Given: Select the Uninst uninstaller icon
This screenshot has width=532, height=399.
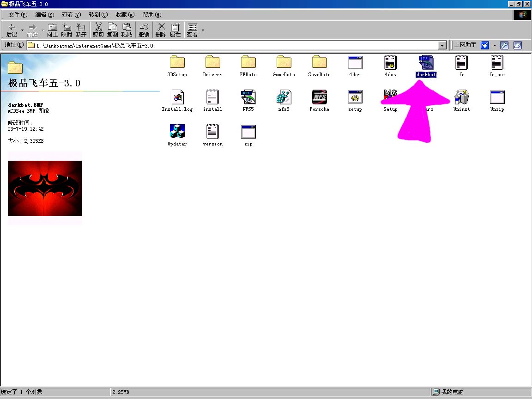Looking at the screenshot, I should coord(462,101).
